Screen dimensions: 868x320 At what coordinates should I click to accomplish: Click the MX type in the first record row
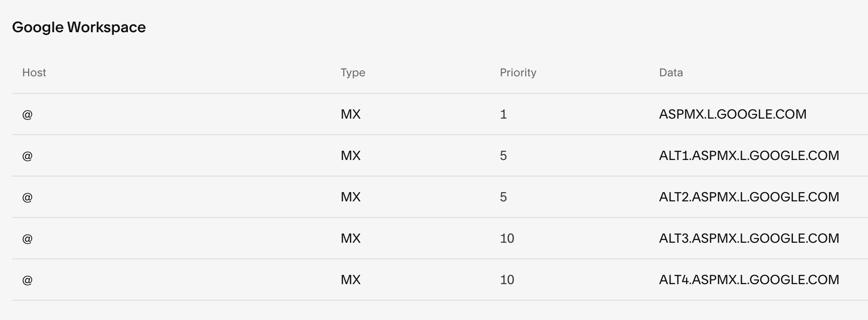pyautogui.click(x=350, y=114)
